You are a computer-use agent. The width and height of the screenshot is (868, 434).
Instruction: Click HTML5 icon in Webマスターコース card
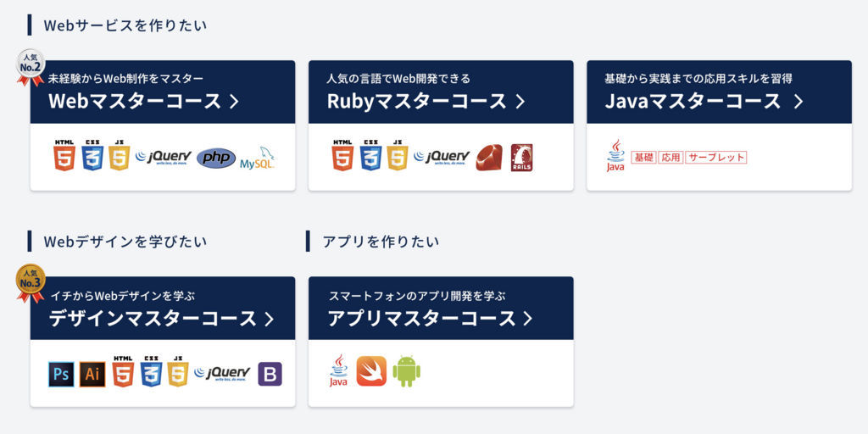tap(64, 155)
